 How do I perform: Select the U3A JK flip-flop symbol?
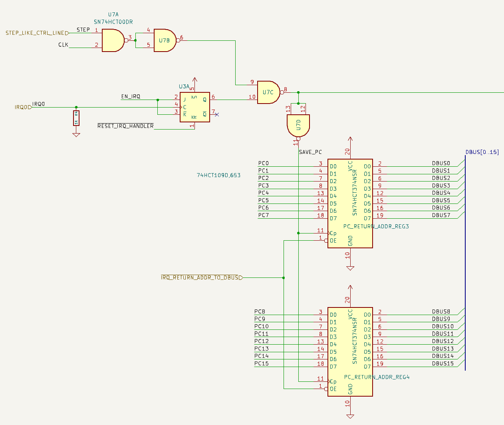[x=194, y=108]
